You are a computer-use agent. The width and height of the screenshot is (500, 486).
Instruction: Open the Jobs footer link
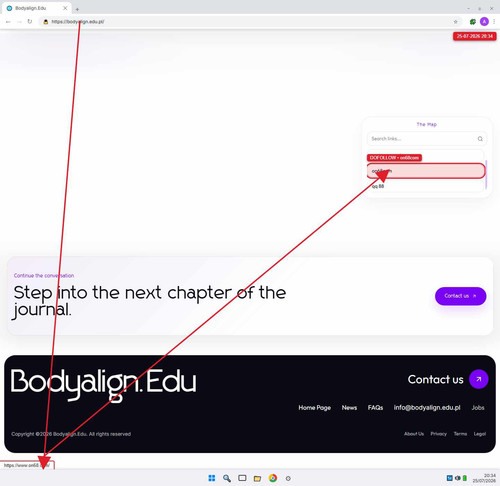(478, 408)
